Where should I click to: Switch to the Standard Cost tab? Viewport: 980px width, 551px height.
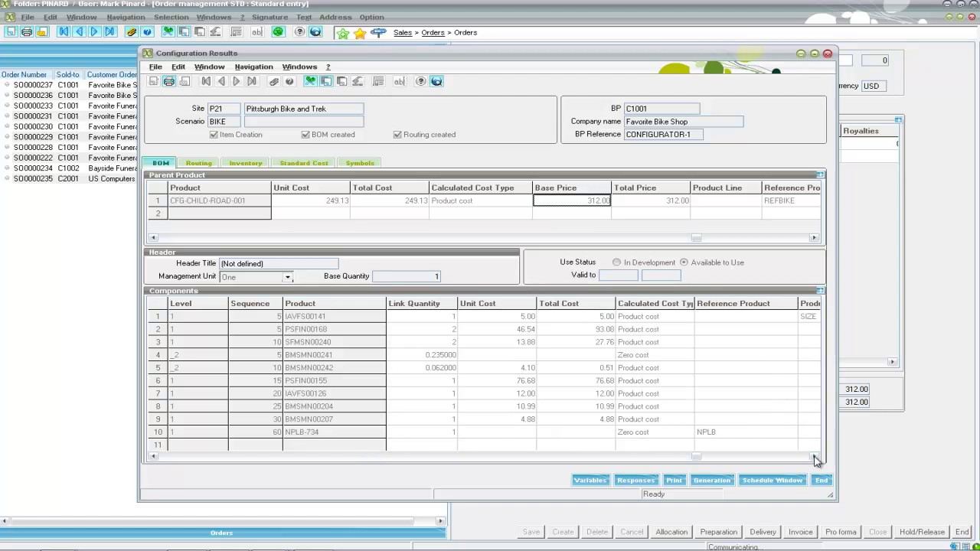(x=304, y=163)
